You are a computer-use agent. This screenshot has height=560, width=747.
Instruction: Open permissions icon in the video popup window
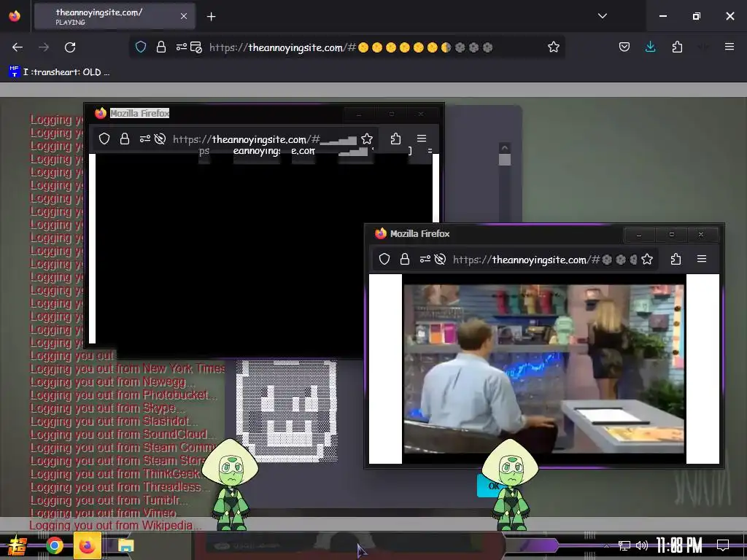pyautogui.click(x=425, y=259)
